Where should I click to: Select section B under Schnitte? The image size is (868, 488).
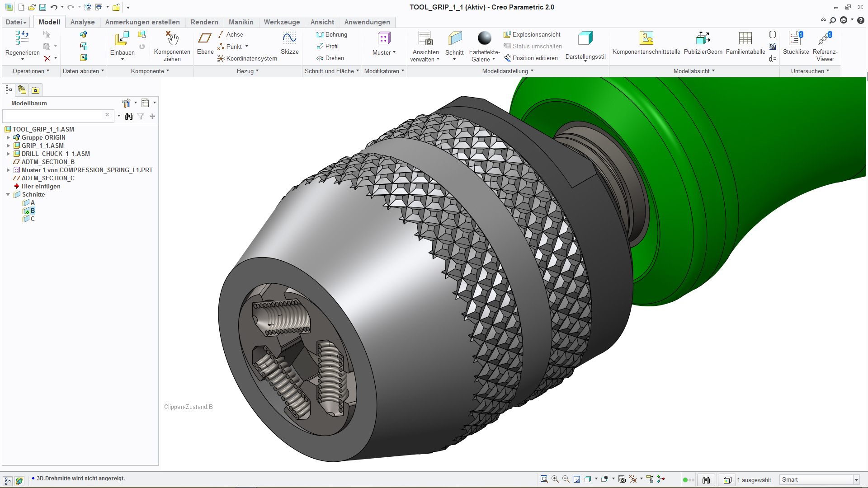pyautogui.click(x=29, y=211)
